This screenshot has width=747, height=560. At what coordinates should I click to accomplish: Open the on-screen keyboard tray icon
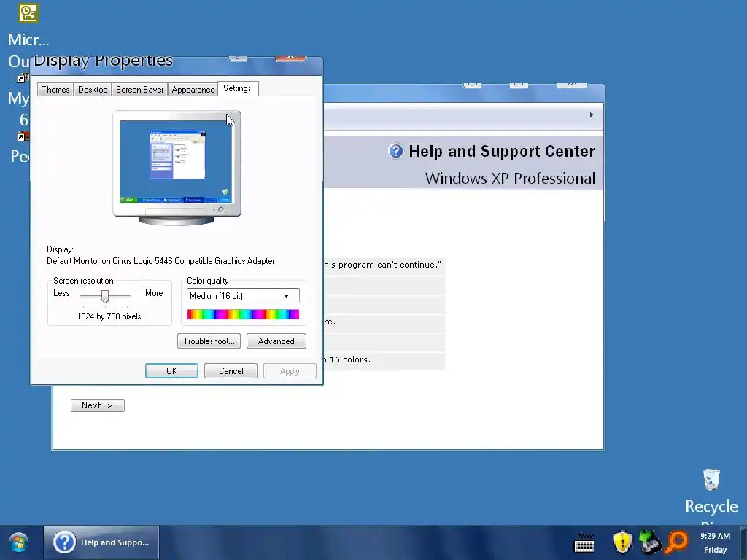click(x=584, y=542)
